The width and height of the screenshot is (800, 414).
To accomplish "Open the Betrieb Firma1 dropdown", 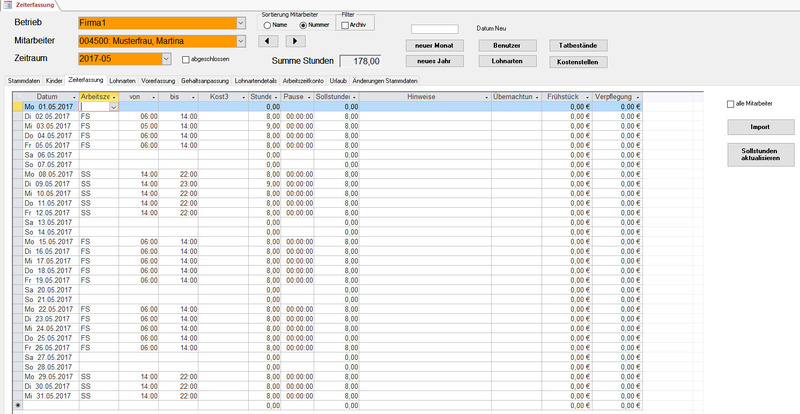I will click(x=241, y=23).
